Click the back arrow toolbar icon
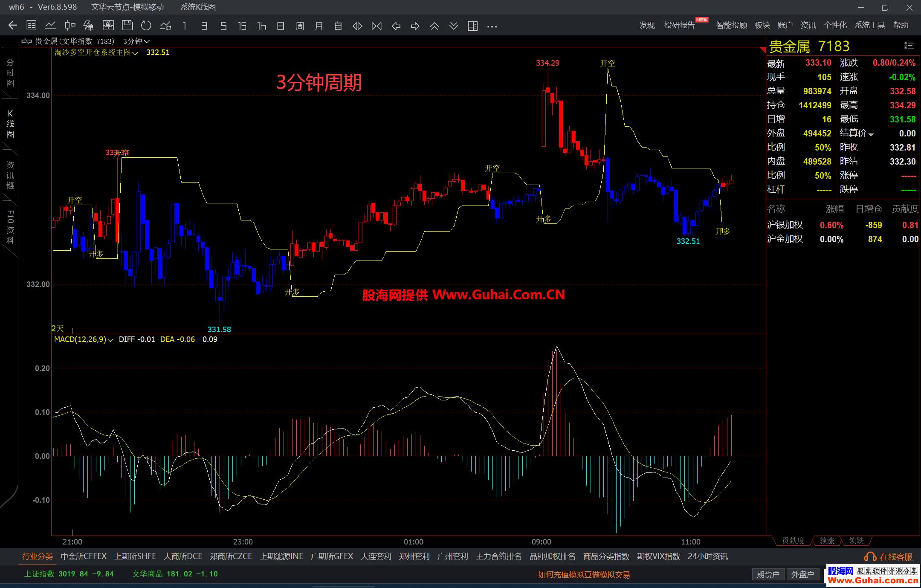The width and height of the screenshot is (921, 588). coord(13,26)
